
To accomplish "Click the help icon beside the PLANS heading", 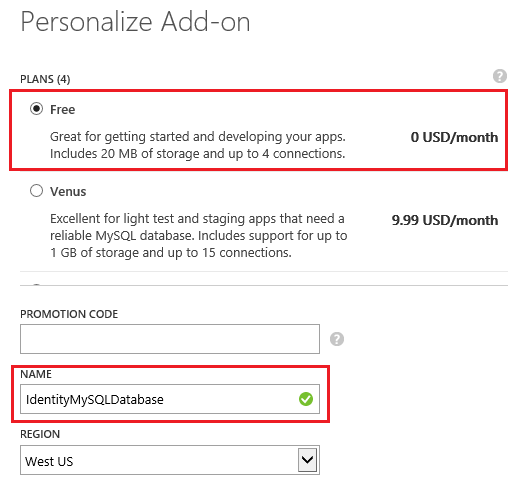I will tap(500, 76).
